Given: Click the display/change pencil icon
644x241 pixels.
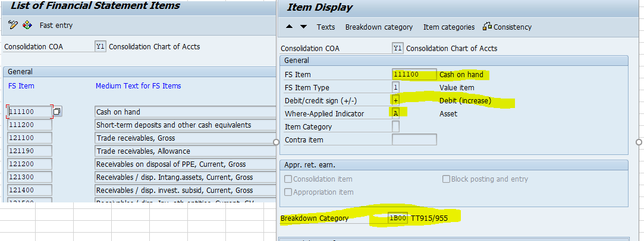Looking at the screenshot, I should point(13,25).
